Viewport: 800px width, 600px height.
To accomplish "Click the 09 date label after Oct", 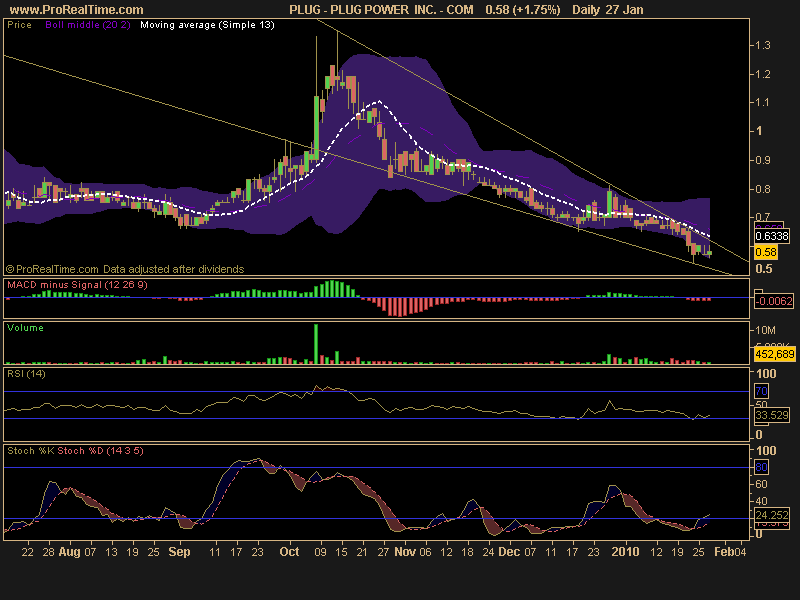I will (x=320, y=552).
